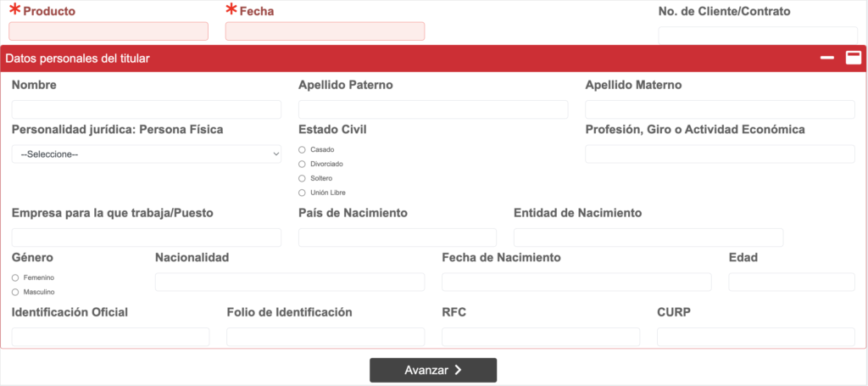Enter the Apellido Paterno field
This screenshot has width=868, height=386.
coord(433,109)
